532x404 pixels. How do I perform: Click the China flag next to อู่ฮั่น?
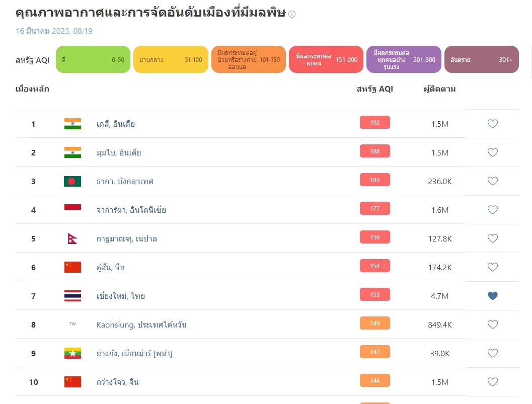pyautogui.click(x=72, y=267)
